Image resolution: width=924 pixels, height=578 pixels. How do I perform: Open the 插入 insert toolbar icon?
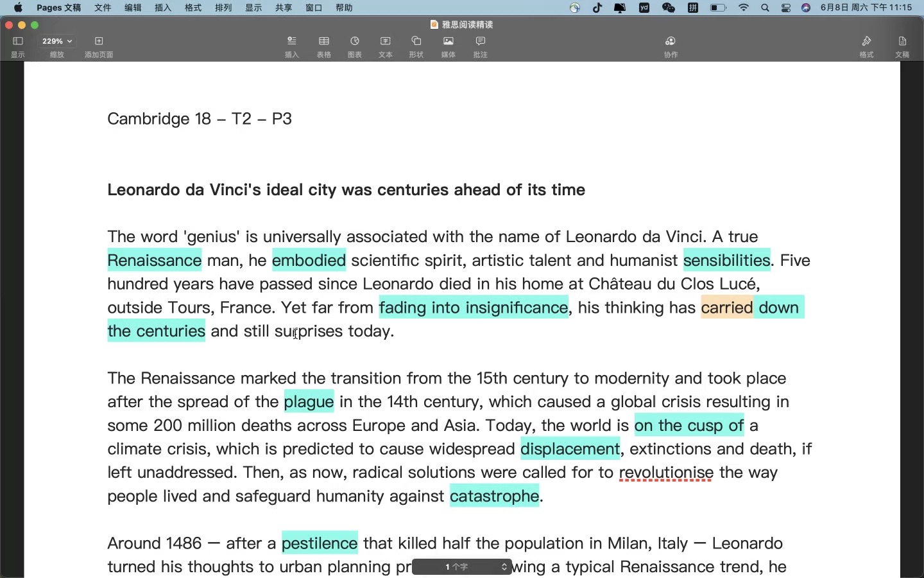pos(292,41)
